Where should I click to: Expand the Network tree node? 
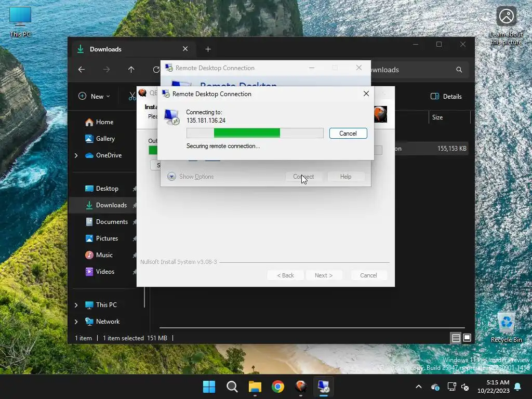click(76, 322)
